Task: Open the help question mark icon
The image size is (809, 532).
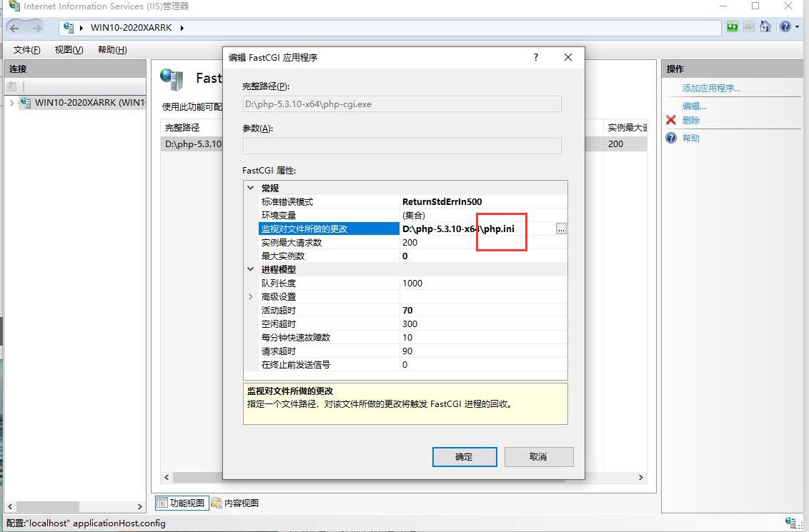Action: click(x=785, y=27)
